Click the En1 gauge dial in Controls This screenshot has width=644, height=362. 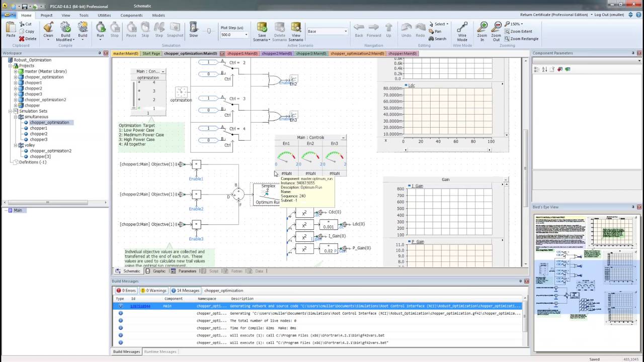[286, 158]
